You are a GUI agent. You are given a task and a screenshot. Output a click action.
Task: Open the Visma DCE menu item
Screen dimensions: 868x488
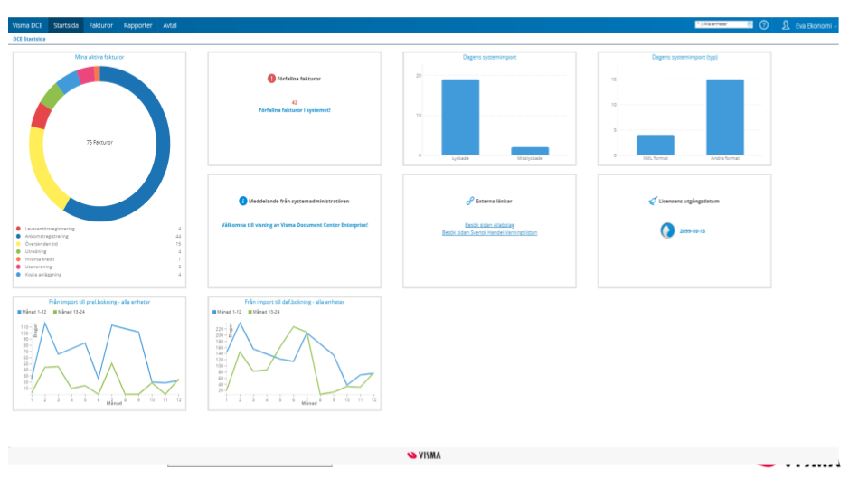pyautogui.click(x=27, y=25)
